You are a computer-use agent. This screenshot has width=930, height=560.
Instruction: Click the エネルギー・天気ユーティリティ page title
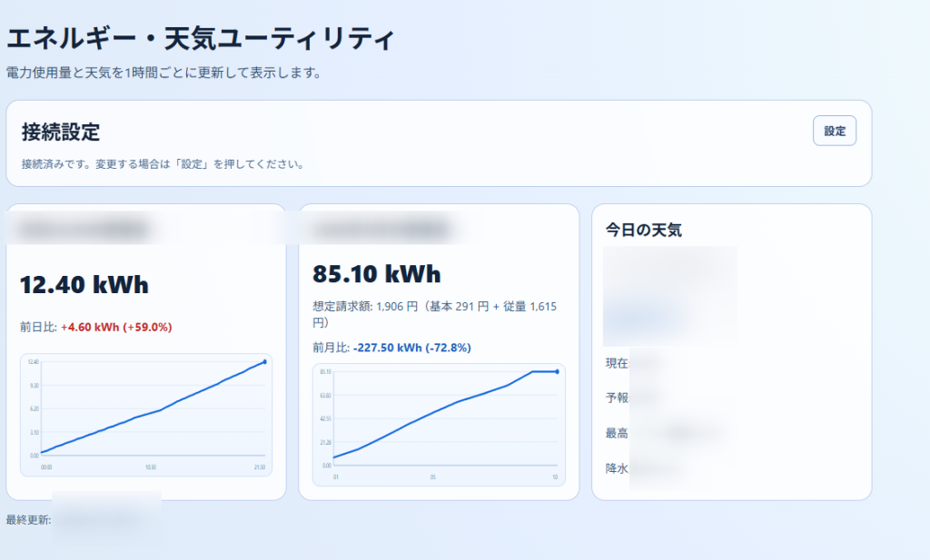(200, 40)
